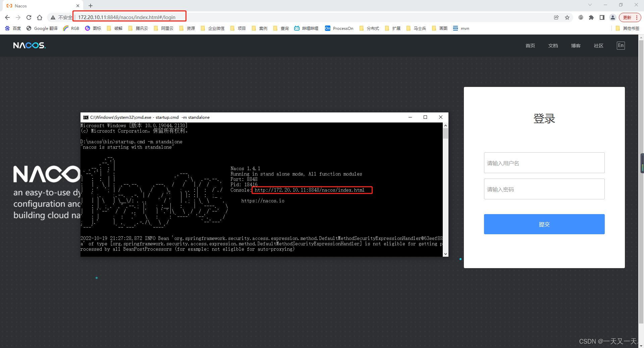Open the 哔哩哔哩 bookmark
This screenshot has width=644, height=348.
tap(306, 28)
